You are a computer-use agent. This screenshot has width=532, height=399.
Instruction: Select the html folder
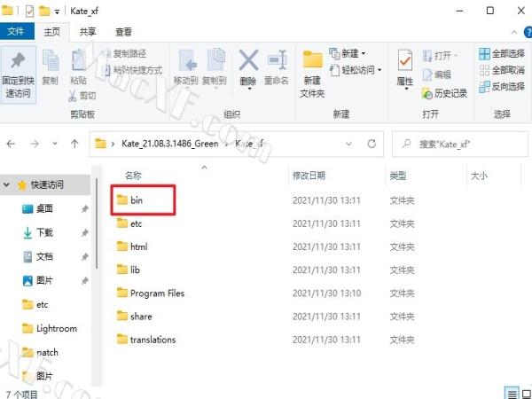coord(132,246)
